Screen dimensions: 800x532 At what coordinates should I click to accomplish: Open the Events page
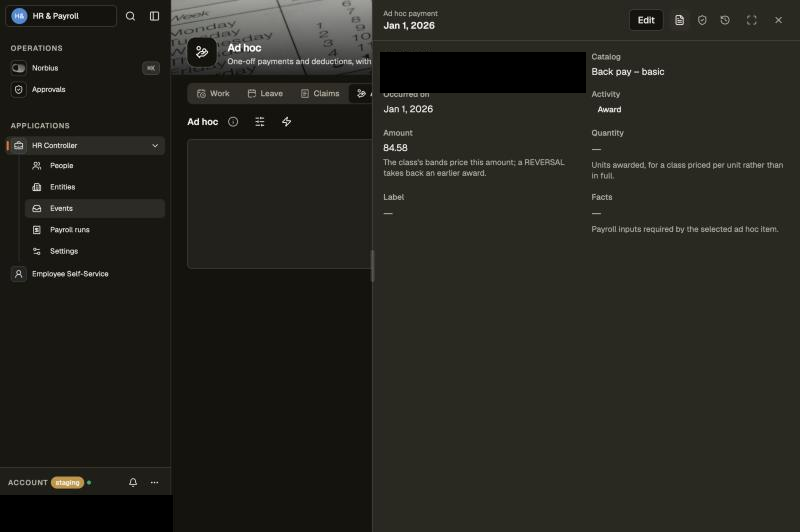95,209
